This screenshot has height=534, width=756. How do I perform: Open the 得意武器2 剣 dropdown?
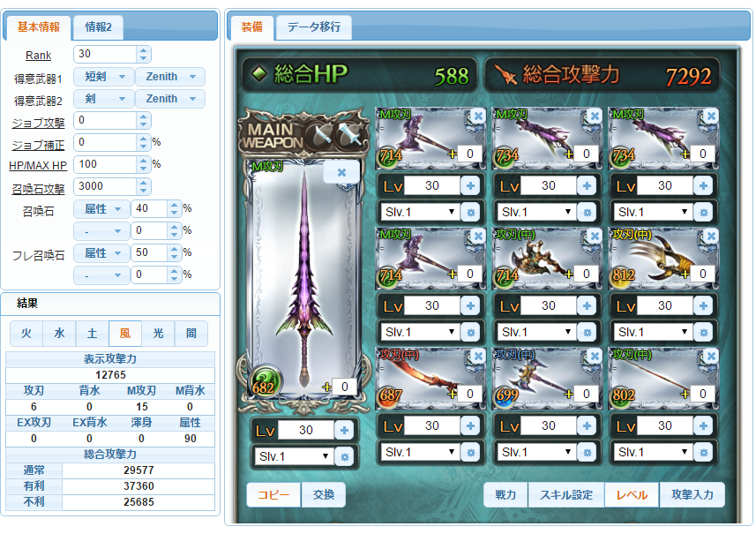pyautogui.click(x=104, y=98)
